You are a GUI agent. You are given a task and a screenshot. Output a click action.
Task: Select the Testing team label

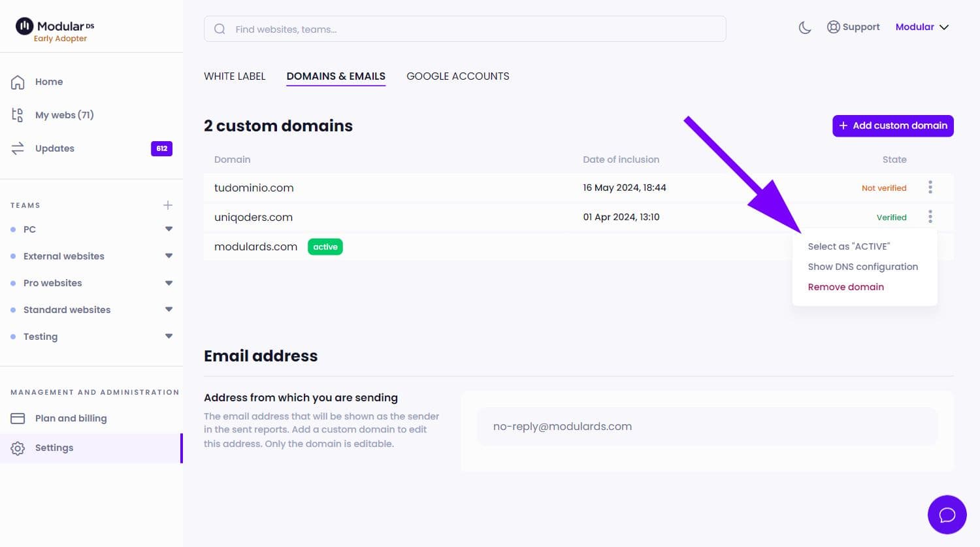(x=41, y=337)
